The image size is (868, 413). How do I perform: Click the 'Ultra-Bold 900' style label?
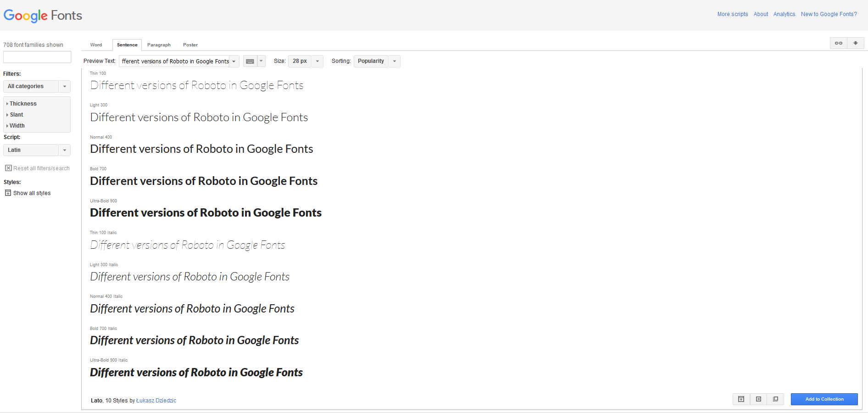tap(103, 201)
